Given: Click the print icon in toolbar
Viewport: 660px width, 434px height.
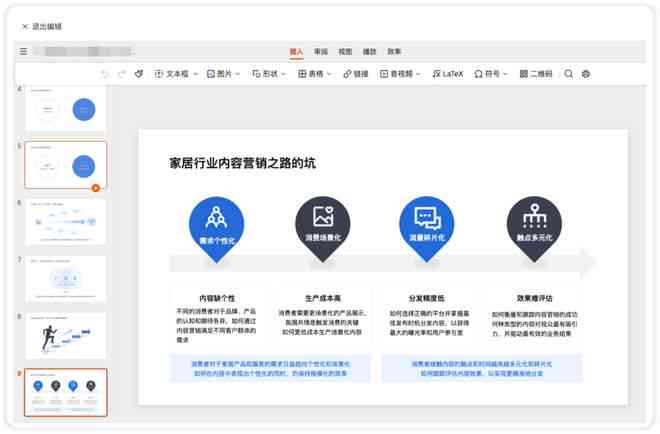Looking at the screenshot, I should [x=586, y=74].
